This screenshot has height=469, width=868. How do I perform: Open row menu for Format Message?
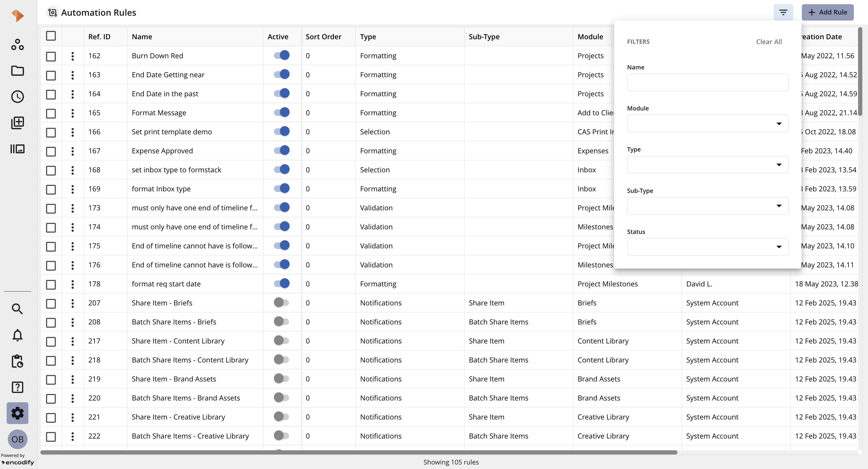point(72,113)
